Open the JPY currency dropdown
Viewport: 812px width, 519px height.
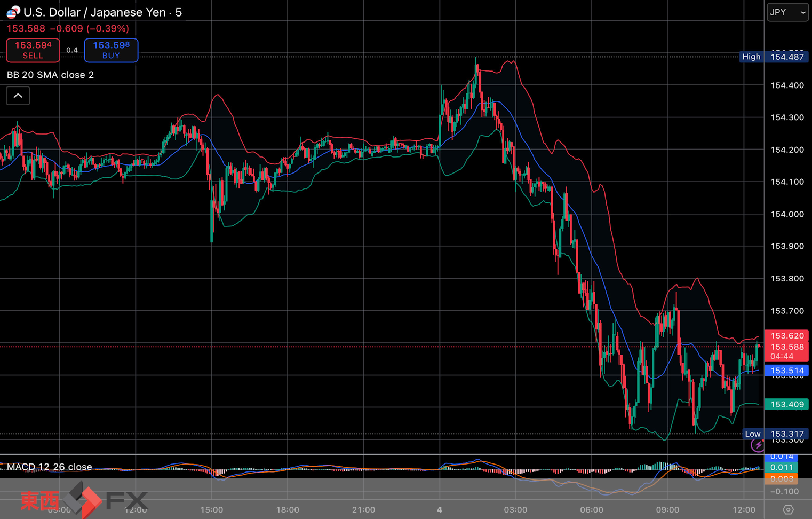tap(787, 12)
